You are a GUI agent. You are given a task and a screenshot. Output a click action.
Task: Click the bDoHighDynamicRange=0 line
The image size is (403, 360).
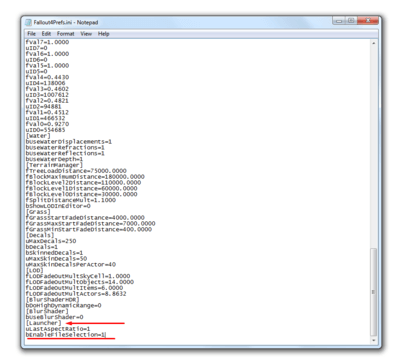pyautogui.click(x=63, y=305)
